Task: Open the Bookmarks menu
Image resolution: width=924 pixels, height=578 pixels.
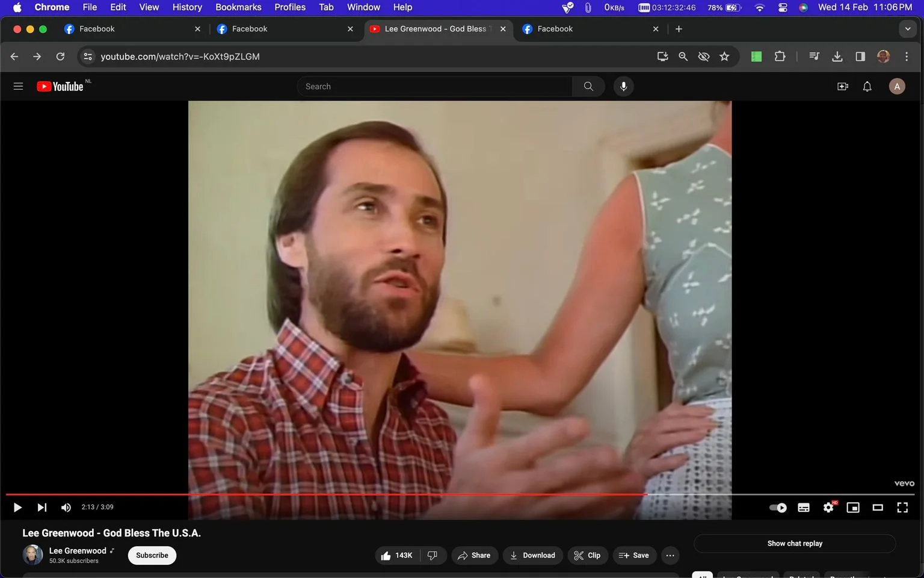Action: [x=238, y=7]
